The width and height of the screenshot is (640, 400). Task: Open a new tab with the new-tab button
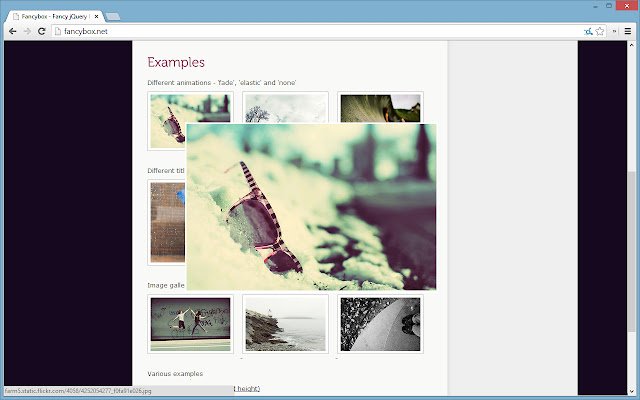(x=113, y=17)
